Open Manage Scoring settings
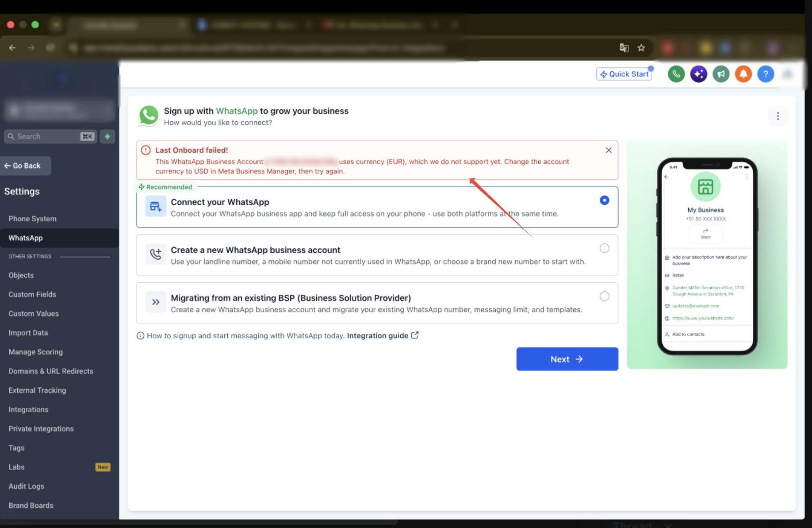Image resolution: width=812 pixels, height=528 pixels. pyautogui.click(x=35, y=352)
